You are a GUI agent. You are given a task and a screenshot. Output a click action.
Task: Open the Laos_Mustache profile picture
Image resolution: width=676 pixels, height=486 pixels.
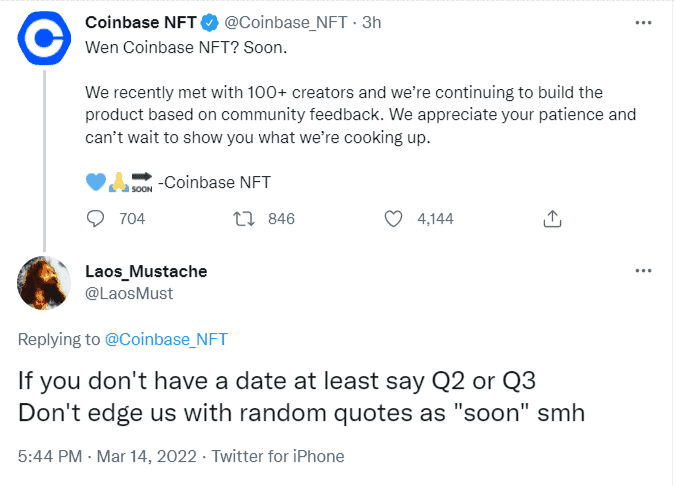[x=45, y=283]
